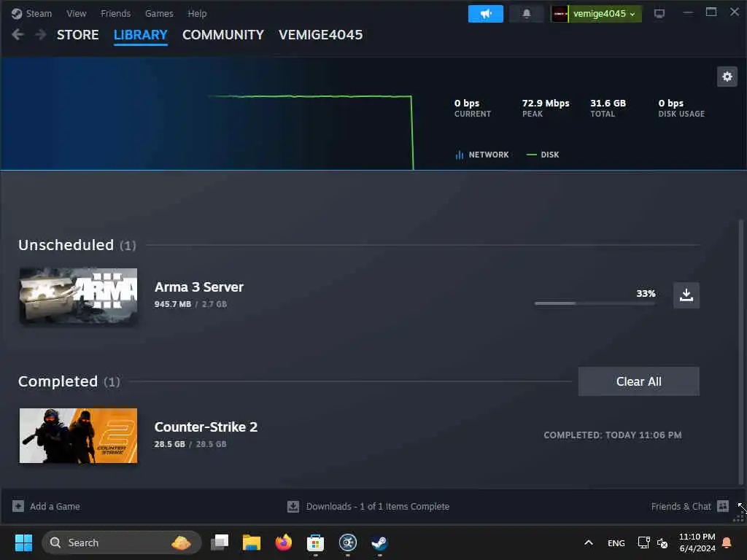Click the Add a Game plus icon

pyautogui.click(x=18, y=506)
